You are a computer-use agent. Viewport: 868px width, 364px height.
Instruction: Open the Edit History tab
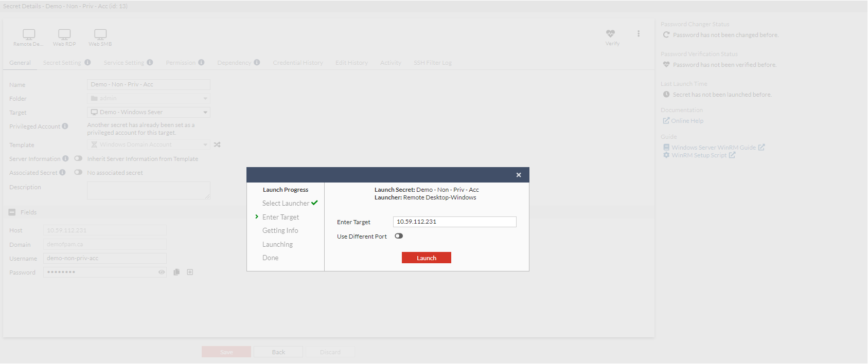[352, 63]
